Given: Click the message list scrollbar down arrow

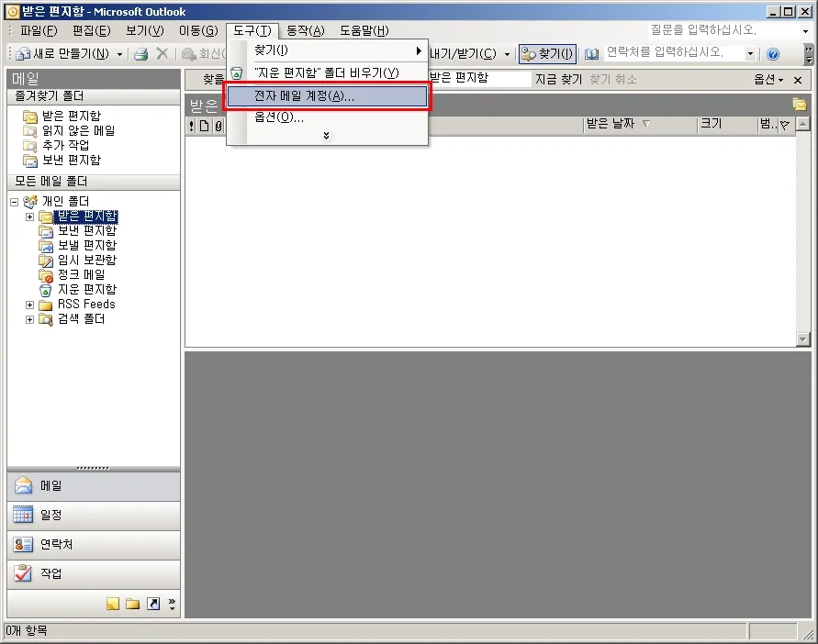Looking at the screenshot, I should (803, 339).
